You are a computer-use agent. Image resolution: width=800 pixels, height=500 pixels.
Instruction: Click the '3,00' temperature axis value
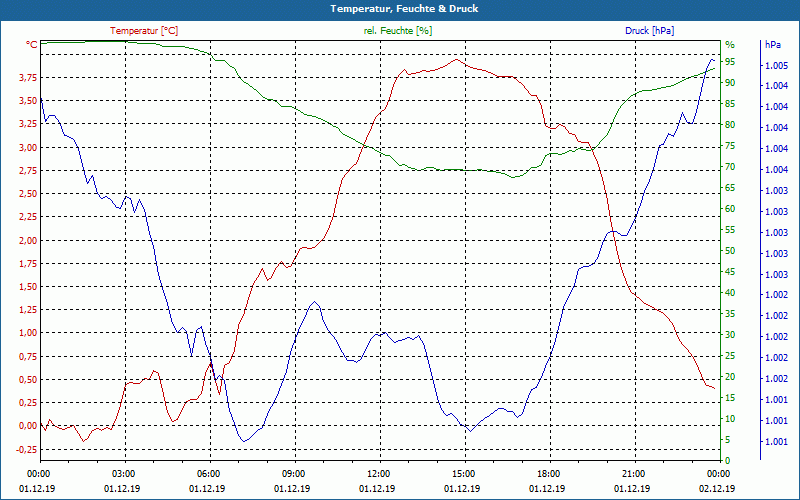pos(28,147)
